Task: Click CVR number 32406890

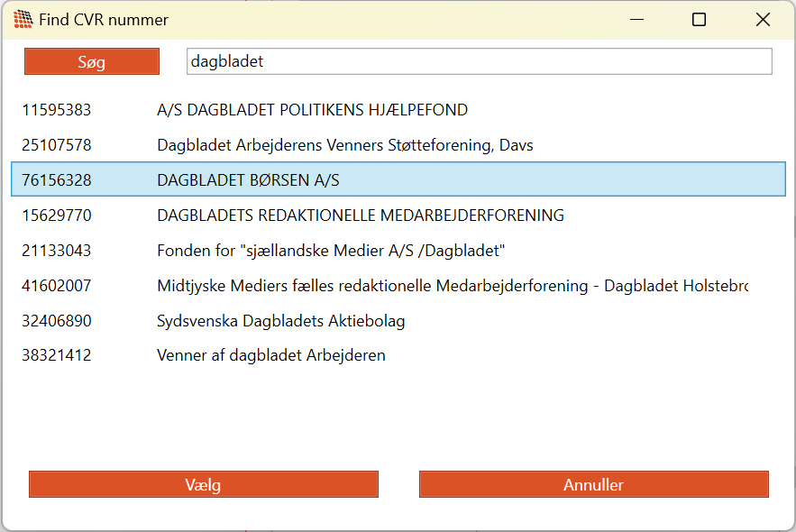Action: tap(56, 321)
